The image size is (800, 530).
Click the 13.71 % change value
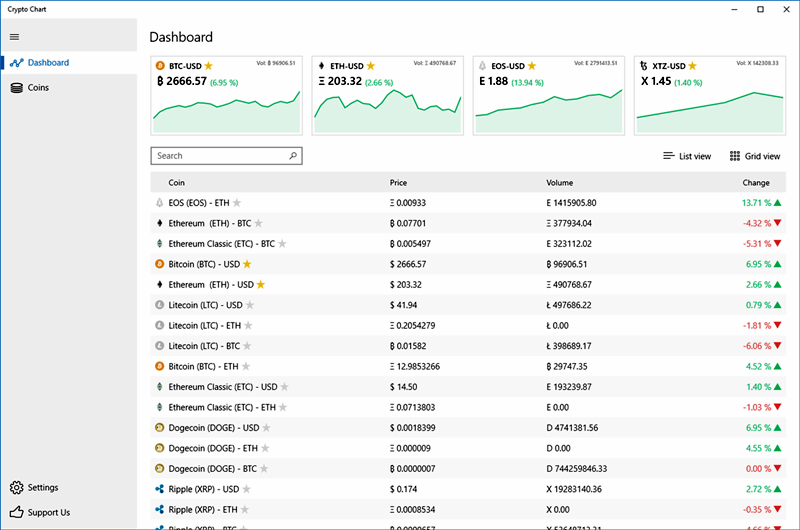pos(757,203)
